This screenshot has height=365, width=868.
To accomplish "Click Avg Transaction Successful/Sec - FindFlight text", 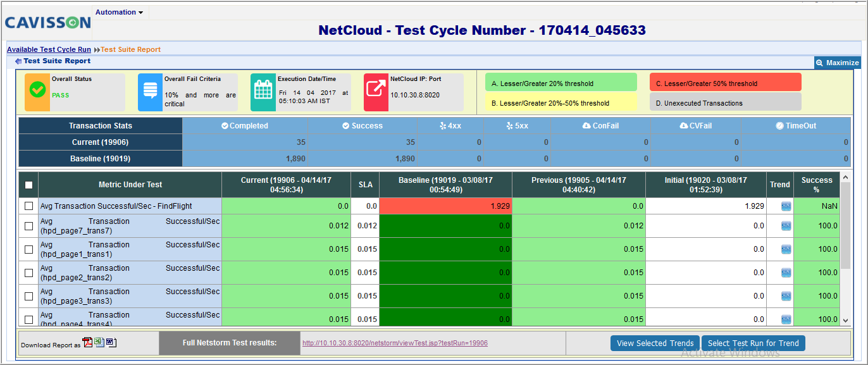I will pyautogui.click(x=116, y=206).
